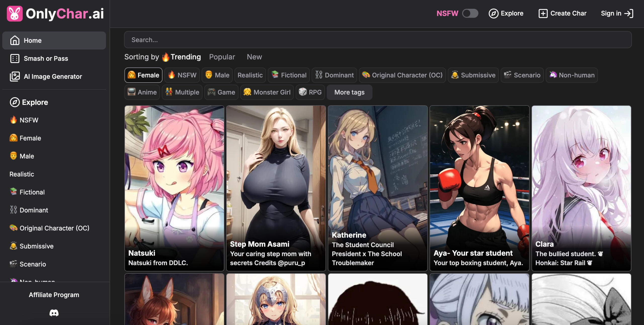Open the Clara character card

tap(581, 188)
